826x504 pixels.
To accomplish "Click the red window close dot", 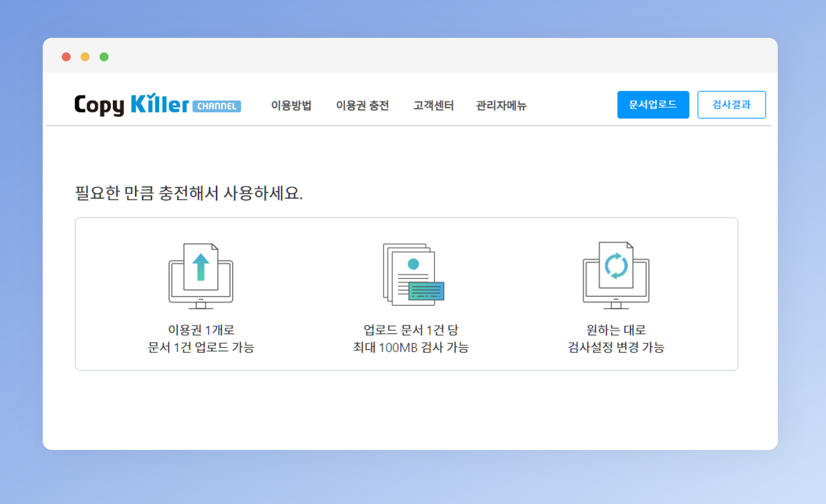I will coord(66,57).
